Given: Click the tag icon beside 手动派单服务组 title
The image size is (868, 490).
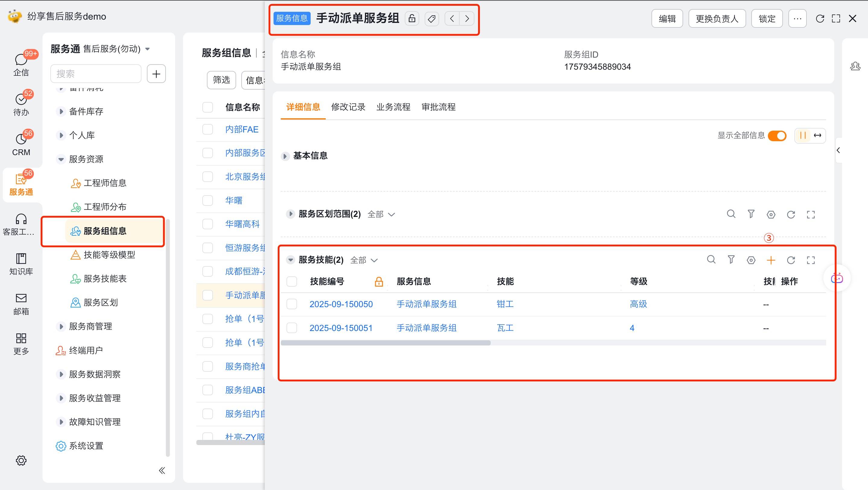Looking at the screenshot, I should pyautogui.click(x=432, y=18).
